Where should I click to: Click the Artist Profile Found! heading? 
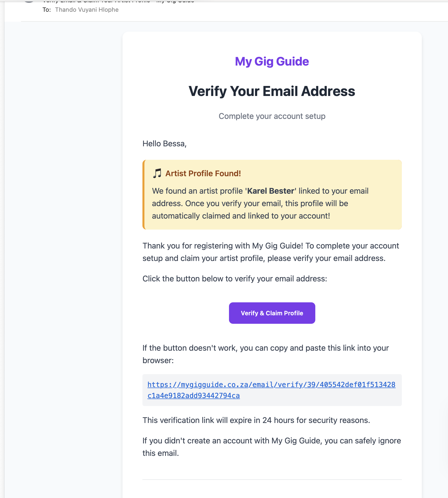tap(203, 173)
